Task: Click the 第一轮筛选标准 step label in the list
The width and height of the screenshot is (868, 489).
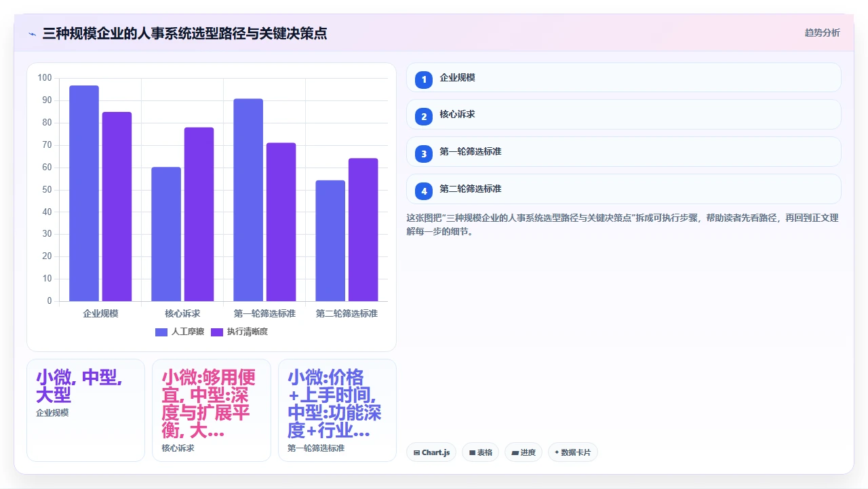Action: (471, 152)
